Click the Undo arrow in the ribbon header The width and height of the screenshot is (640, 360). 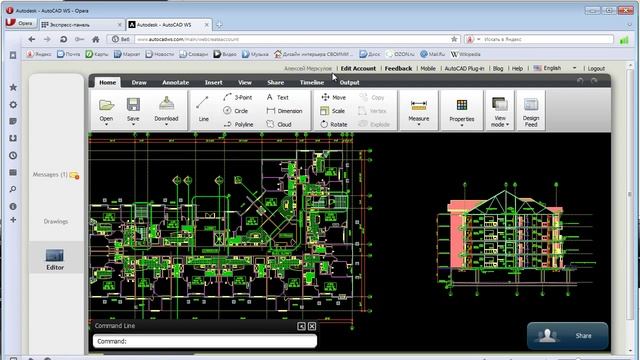pyautogui.click(x=580, y=81)
